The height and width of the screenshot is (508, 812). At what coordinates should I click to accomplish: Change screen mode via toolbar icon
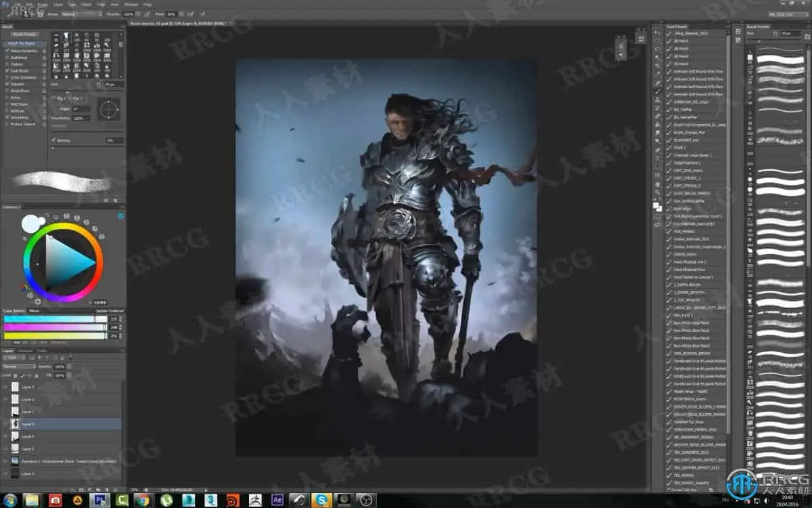656,224
